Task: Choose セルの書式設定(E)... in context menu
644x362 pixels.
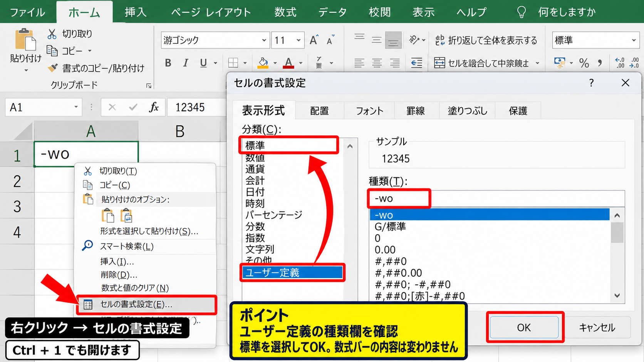Action: pyautogui.click(x=147, y=304)
